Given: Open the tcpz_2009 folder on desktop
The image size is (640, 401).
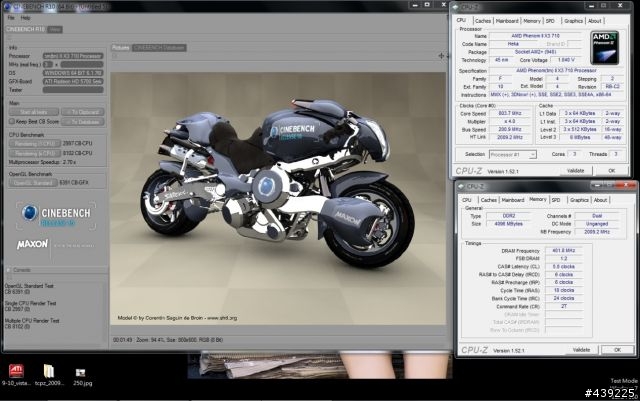Looking at the screenshot, I should tap(49, 371).
